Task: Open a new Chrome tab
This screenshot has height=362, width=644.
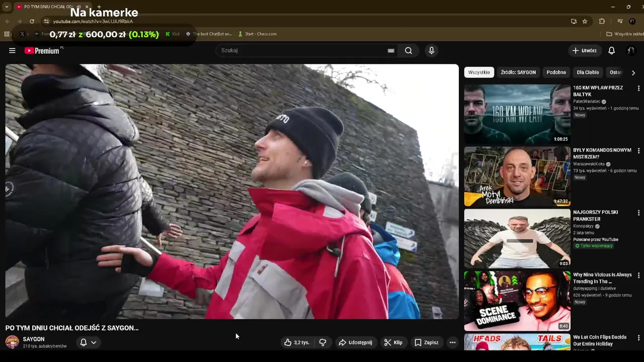Action: click(99, 7)
